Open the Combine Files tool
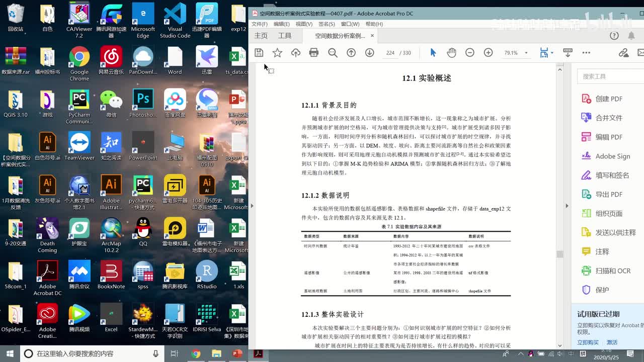644x362 pixels. pyautogui.click(x=602, y=118)
